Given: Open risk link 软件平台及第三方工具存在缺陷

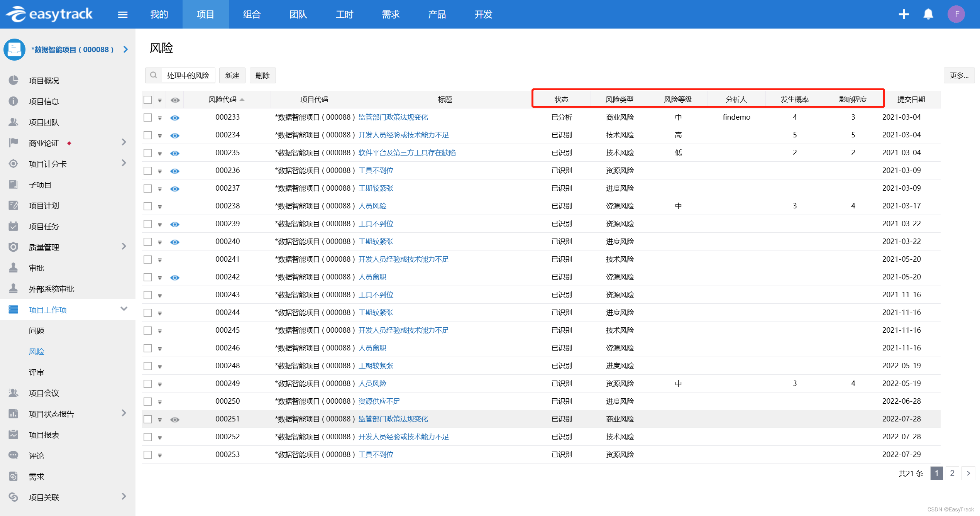Looking at the screenshot, I should pyautogui.click(x=407, y=153).
